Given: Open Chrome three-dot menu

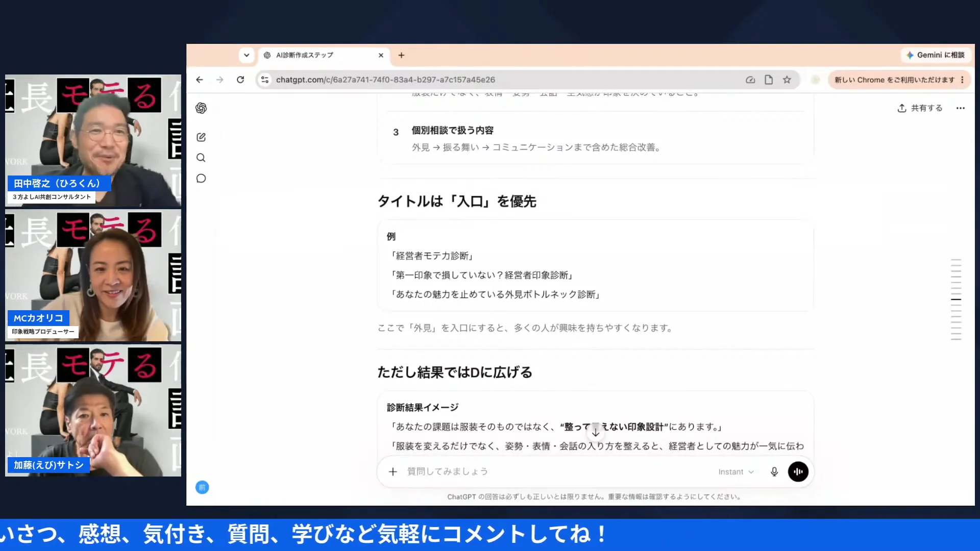Looking at the screenshot, I should 962,80.
